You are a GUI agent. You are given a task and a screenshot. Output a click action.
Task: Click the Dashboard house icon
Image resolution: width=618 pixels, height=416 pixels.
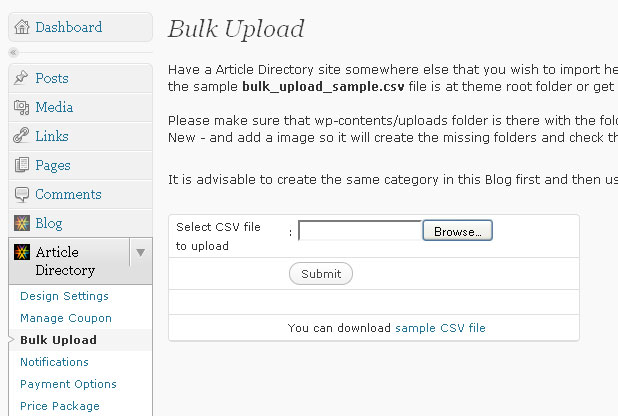click(22, 27)
